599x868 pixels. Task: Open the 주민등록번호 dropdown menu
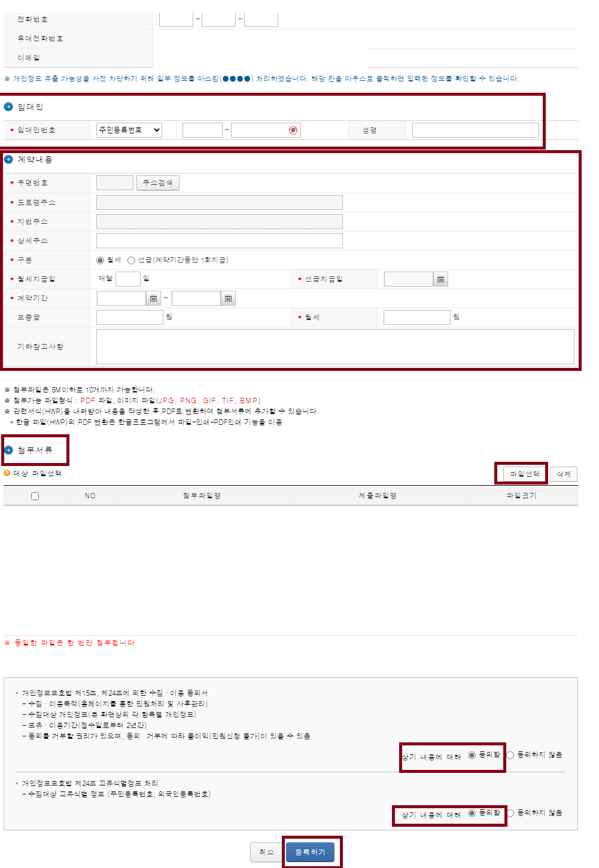(129, 130)
